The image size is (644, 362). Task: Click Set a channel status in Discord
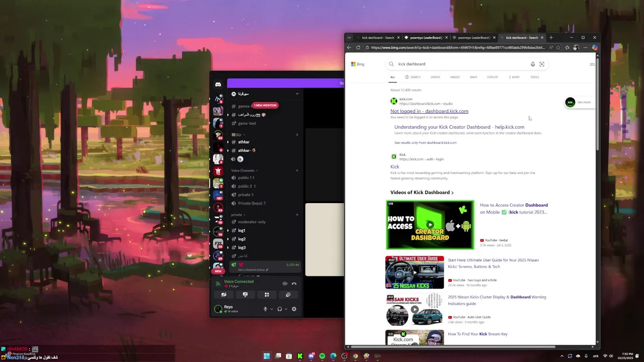[x=253, y=270]
